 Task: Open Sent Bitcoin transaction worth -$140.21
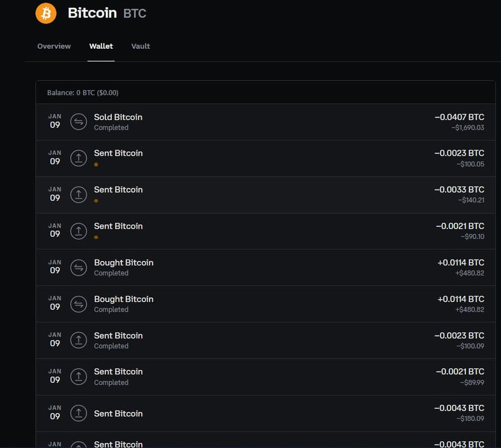(266, 194)
